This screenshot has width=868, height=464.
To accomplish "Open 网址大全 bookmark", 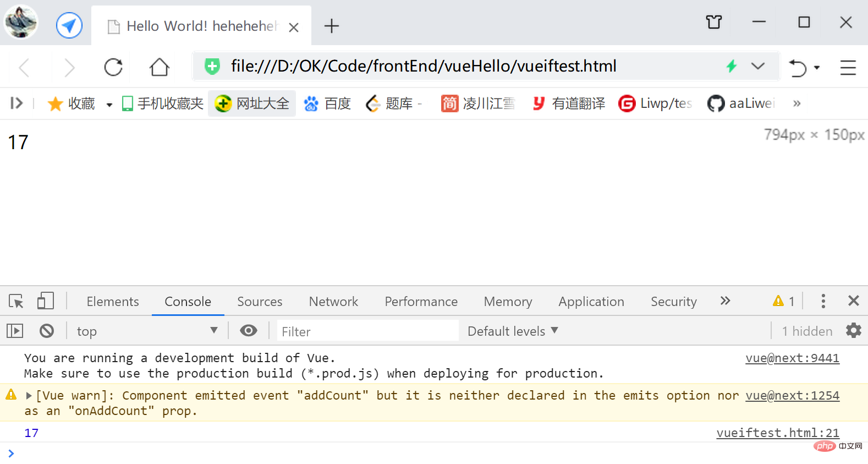I will point(252,103).
